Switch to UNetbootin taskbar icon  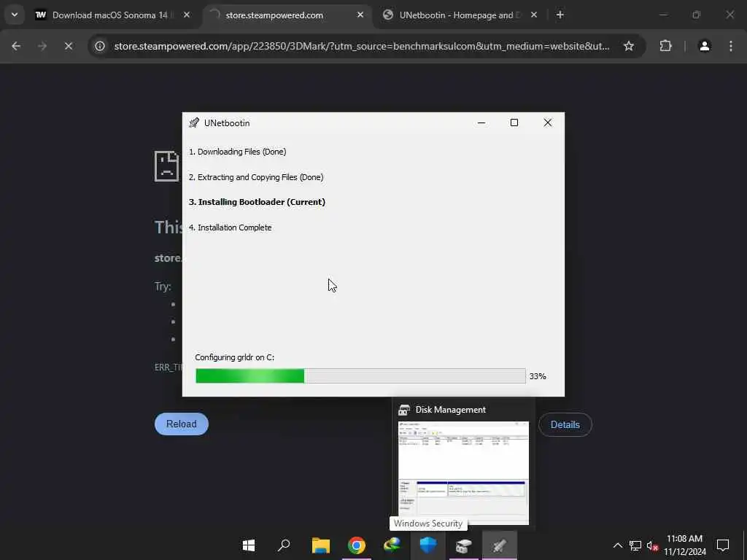[499, 545]
